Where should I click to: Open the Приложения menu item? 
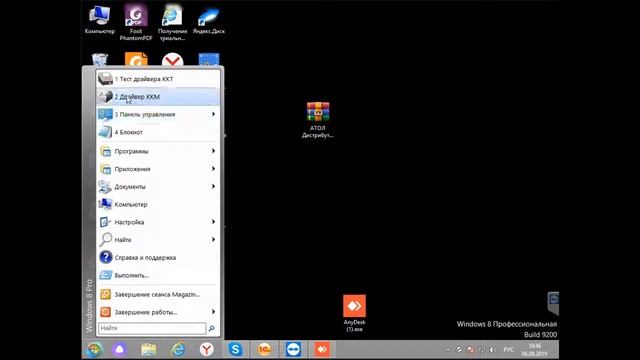click(x=158, y=169)
